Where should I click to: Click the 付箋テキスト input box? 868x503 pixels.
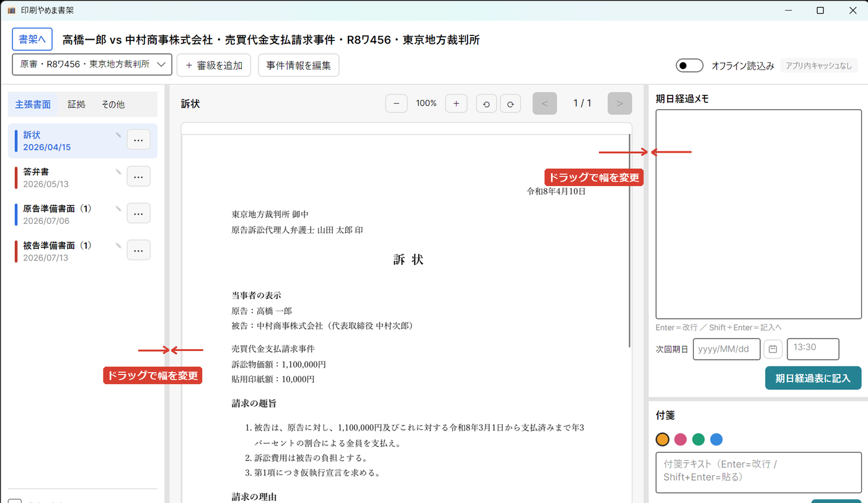pos(758,472)
